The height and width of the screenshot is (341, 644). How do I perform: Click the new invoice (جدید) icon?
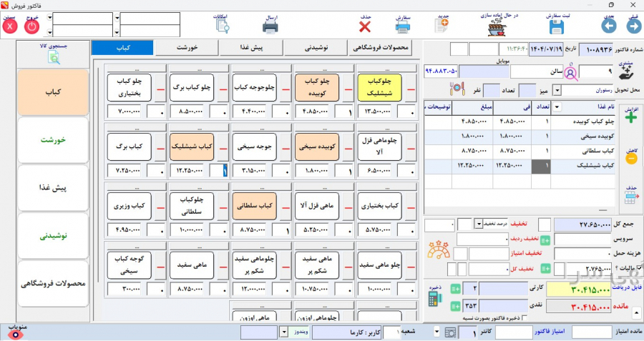coord(442,26)
